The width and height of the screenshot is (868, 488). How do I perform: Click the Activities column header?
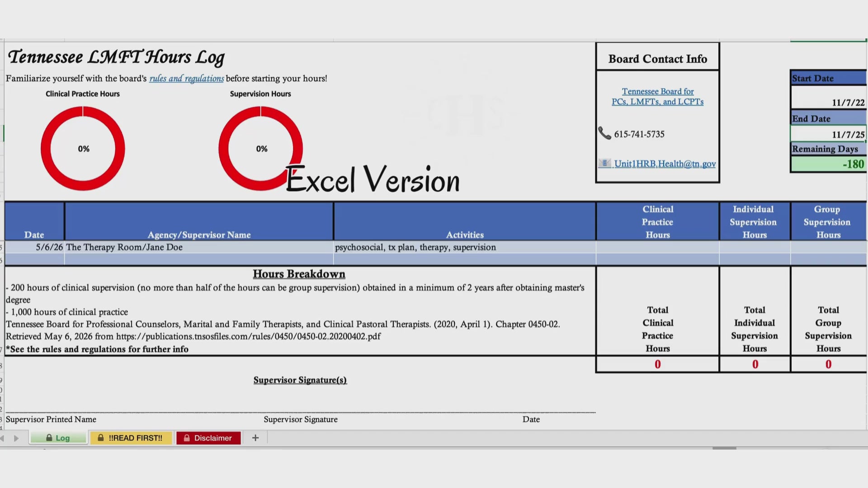pyautogui.click(x=465, y=221)
